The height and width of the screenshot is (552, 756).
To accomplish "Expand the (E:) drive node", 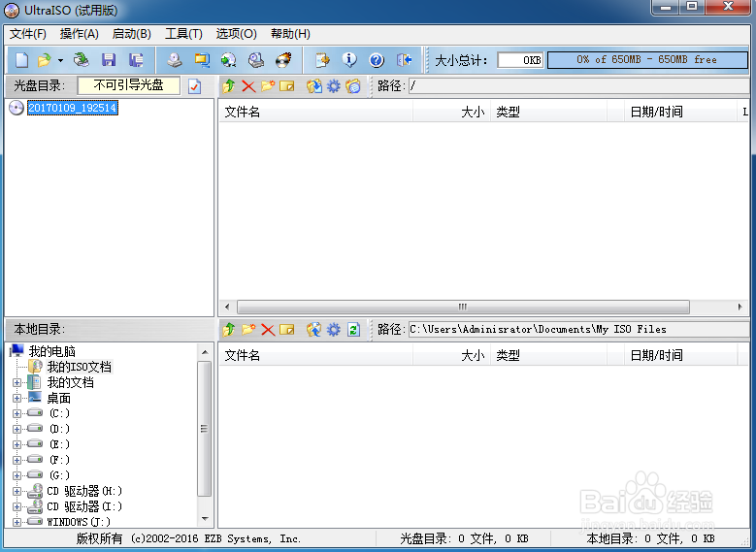I will tap(16, 444).
